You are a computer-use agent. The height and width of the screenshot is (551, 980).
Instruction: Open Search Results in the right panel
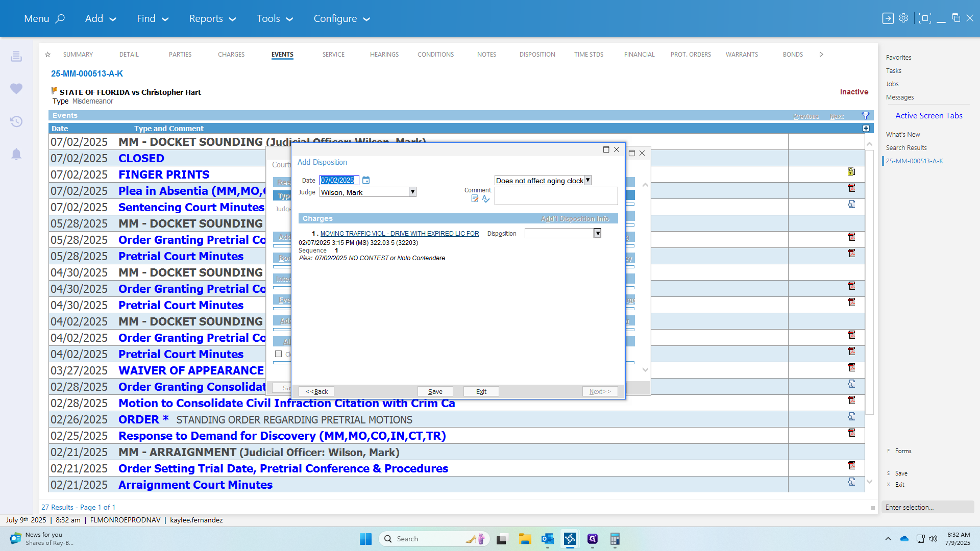click(906, 148)
